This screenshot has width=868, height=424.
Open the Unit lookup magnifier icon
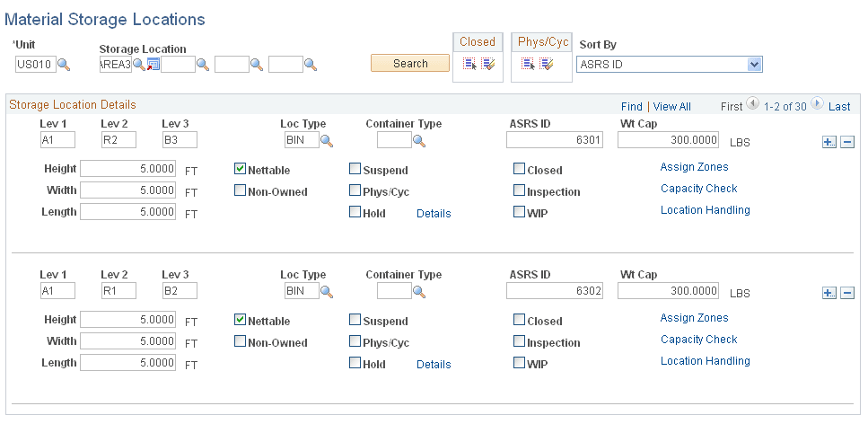64,64
